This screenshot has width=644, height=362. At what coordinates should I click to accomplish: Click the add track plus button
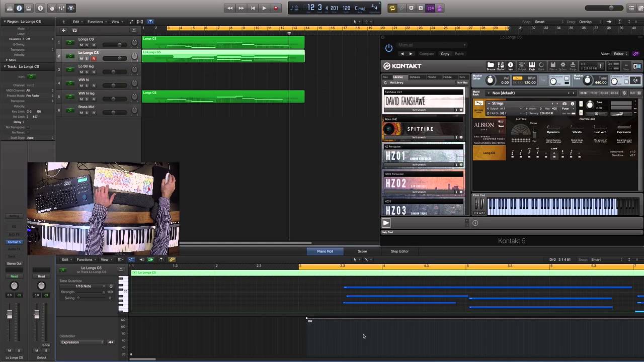point(63,30)
